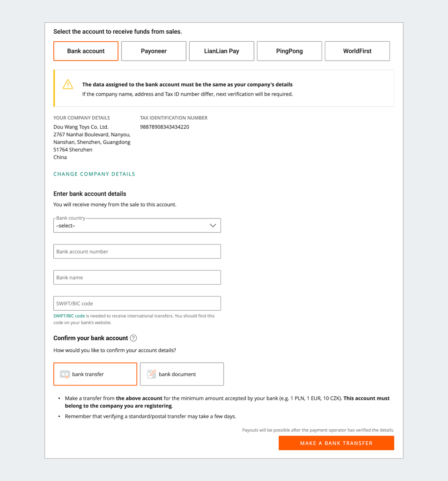Click into the Bank name field

(137, 277)
